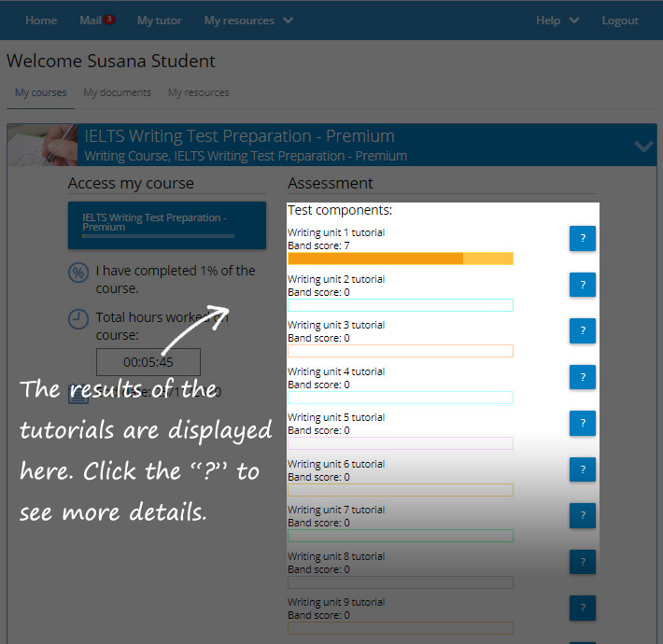Show details for Writing unit 3 tutorial

583,330
